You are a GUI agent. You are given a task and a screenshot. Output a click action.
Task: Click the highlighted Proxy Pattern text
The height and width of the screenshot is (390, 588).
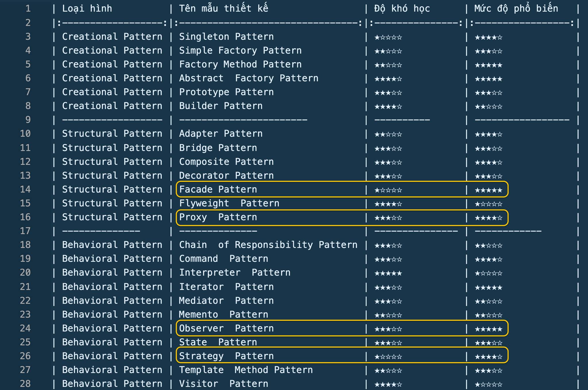218,217
